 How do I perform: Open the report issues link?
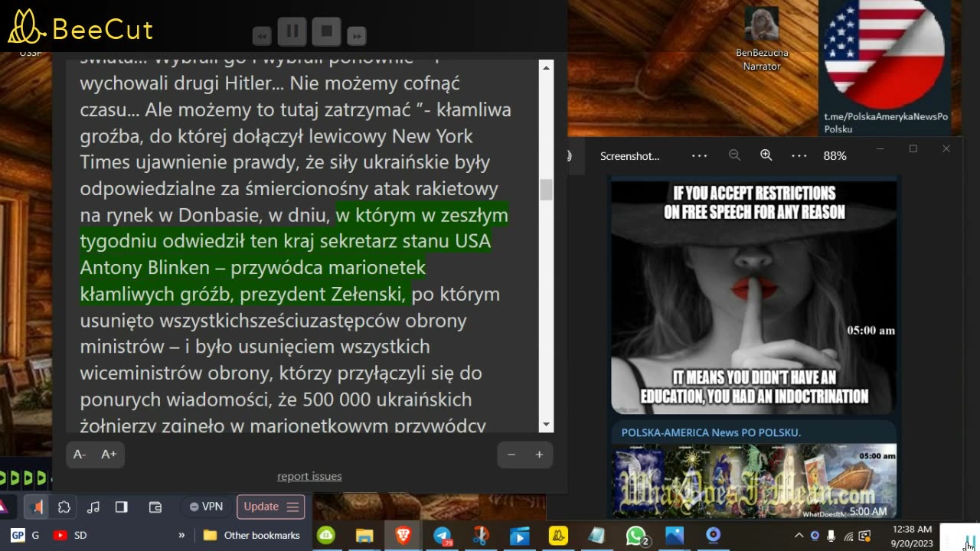pyautogui.click(x=309, y=476)
